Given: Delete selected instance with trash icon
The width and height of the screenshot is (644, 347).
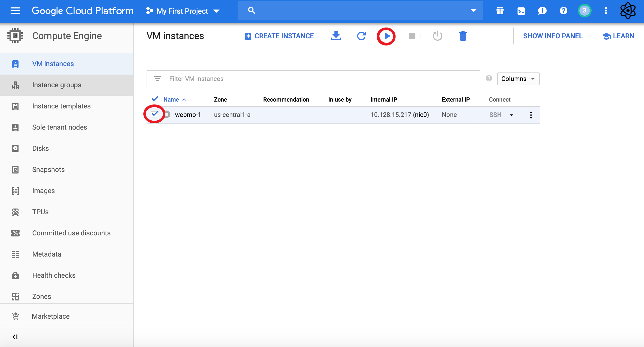Looking at the screenshot, I should tap(463, 36).
